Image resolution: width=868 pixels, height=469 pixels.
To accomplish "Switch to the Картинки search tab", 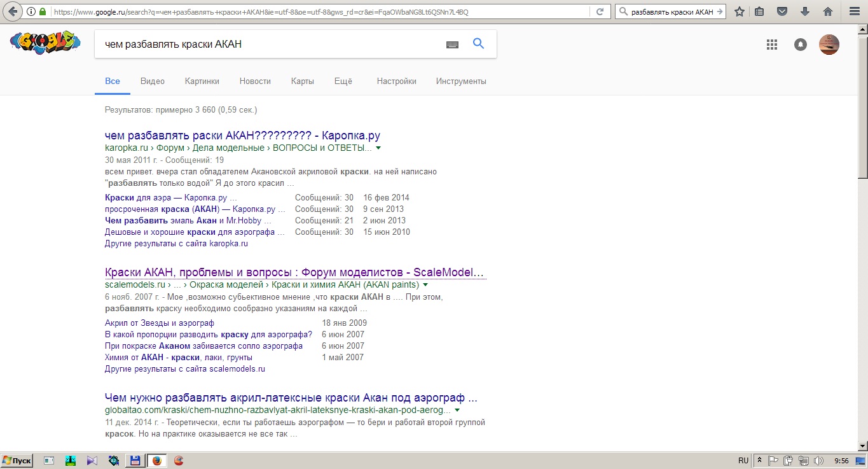I will [x=202, y=81].
